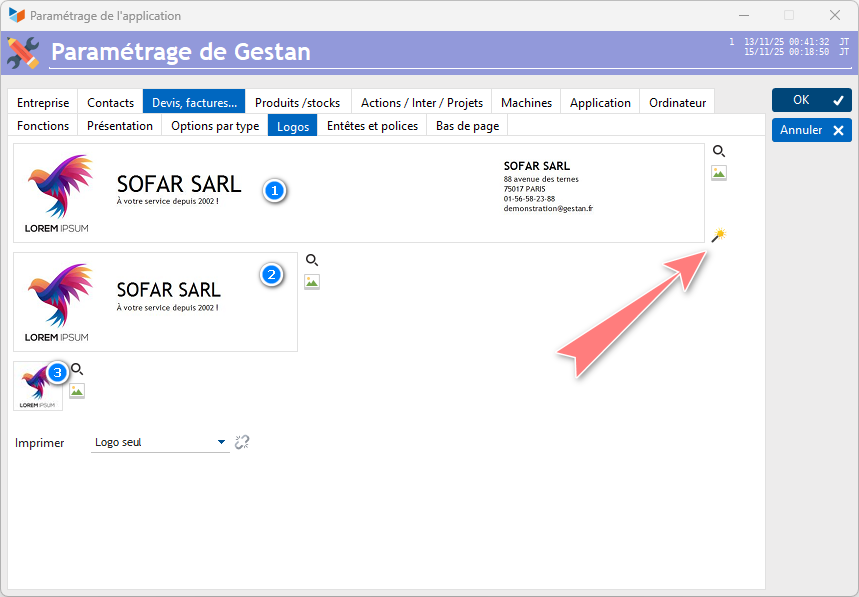Click the picture icon beside logo 2
This screenshot has width=859, height=597.
(312, 282)
